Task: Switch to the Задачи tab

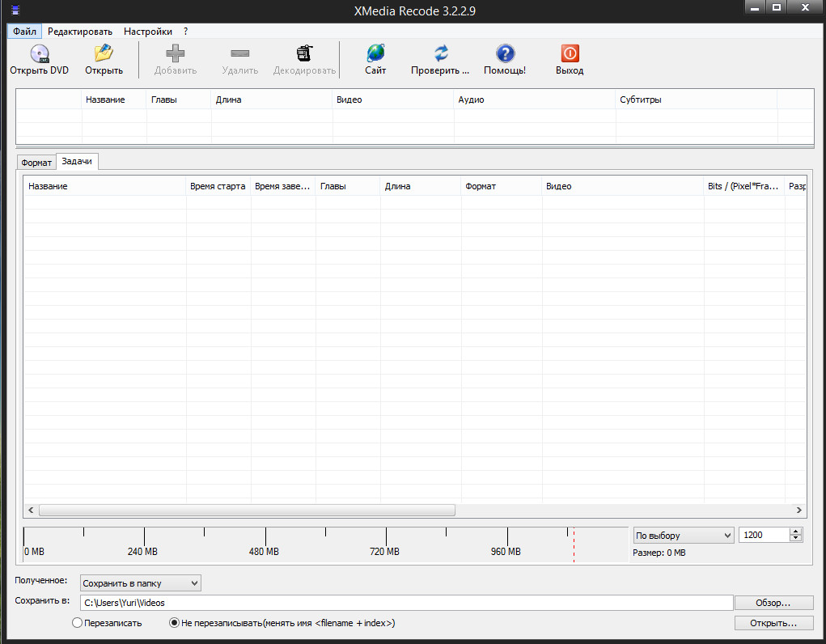Action: [x=77, y=161]
